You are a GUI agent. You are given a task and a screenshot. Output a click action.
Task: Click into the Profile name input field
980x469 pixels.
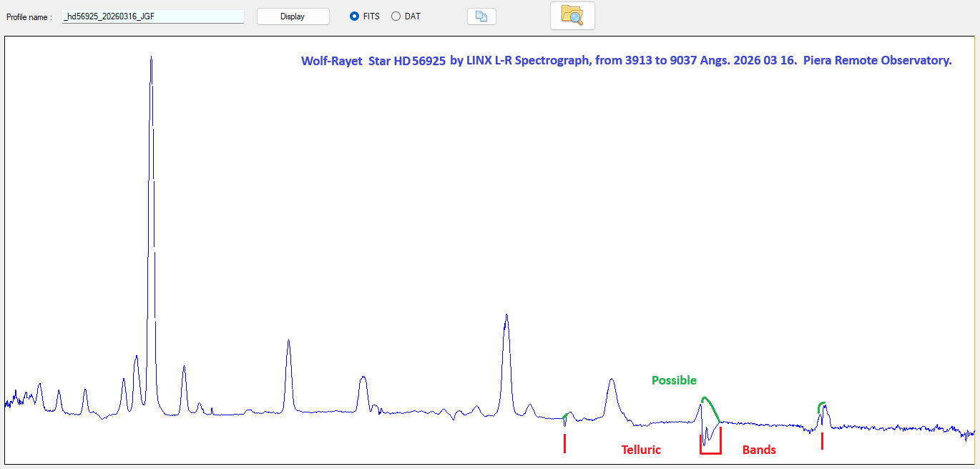tap(152, 16)
